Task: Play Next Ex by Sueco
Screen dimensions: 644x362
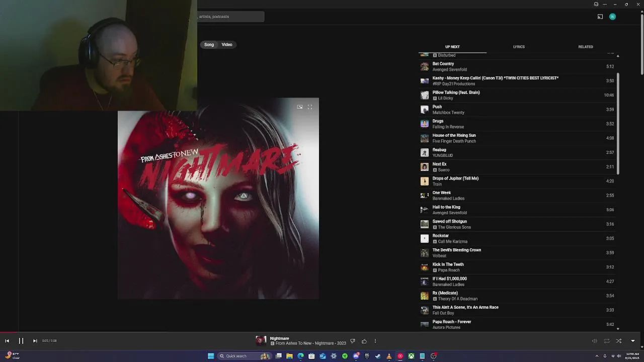Action: (x=517, y=167)
